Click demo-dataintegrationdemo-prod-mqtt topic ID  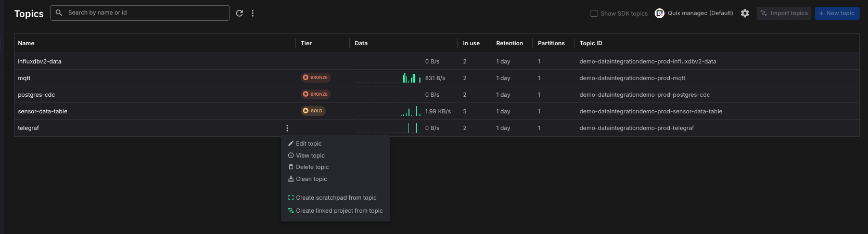point(632,78)
